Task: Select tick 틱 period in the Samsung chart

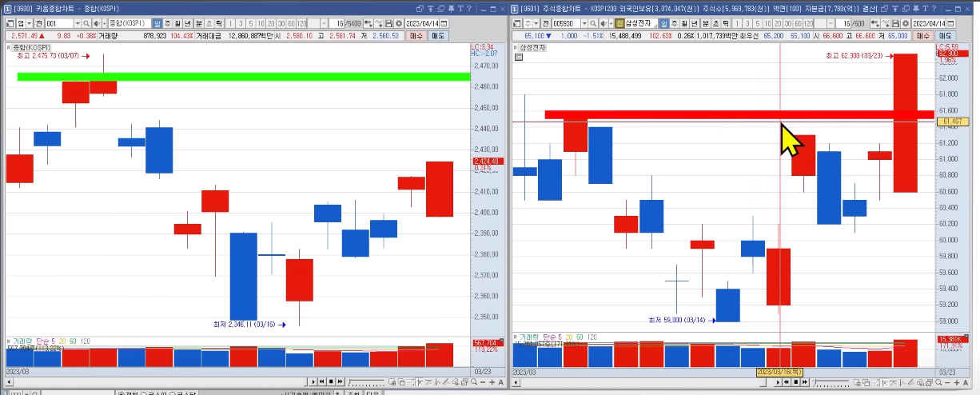Action: 726,23
